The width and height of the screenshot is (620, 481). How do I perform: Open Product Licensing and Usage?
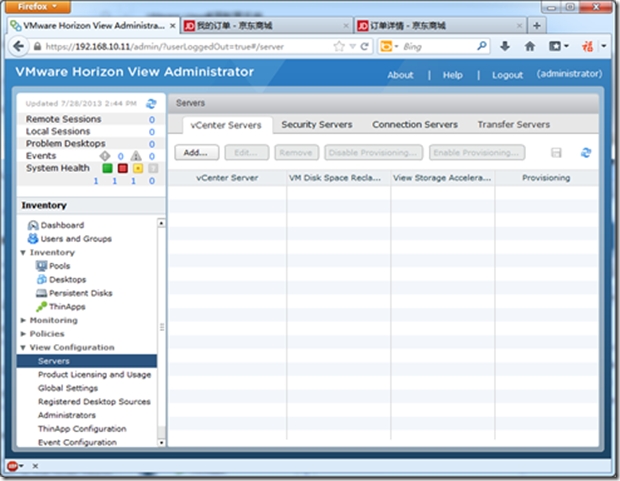(x=95, y=375)
